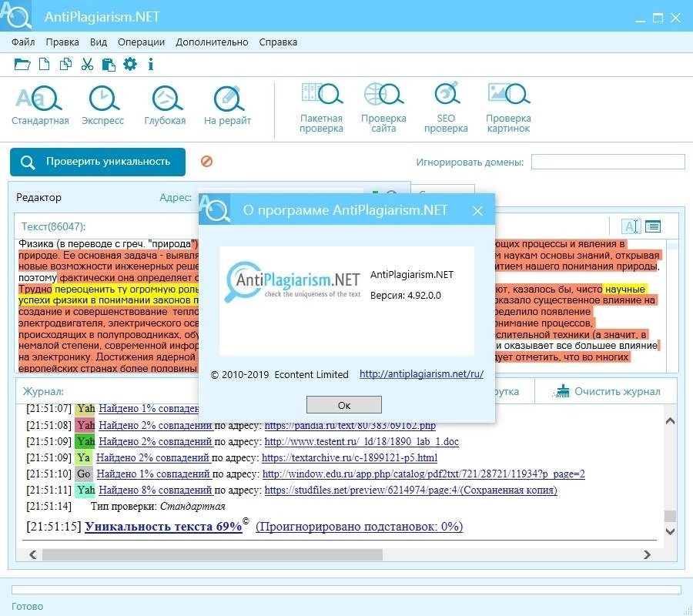Click the Готово status text
The image size is (693, 616).
[28, 606]
